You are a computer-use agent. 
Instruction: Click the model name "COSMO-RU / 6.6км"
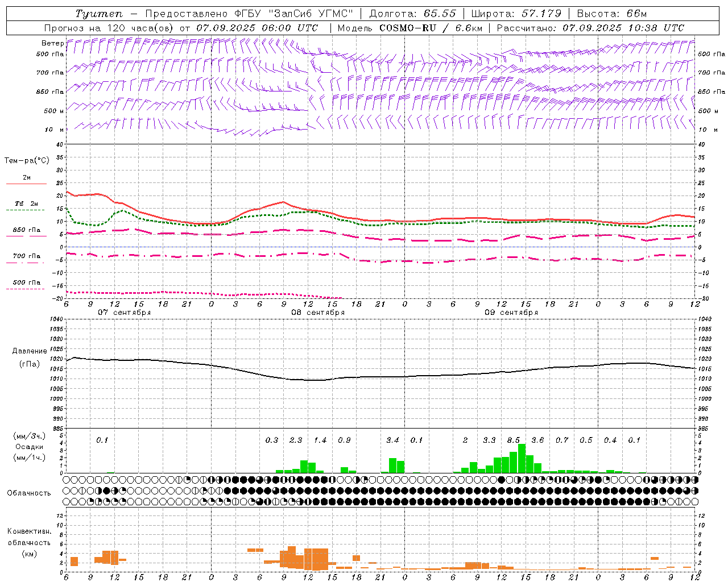click(x=431, y=28)
